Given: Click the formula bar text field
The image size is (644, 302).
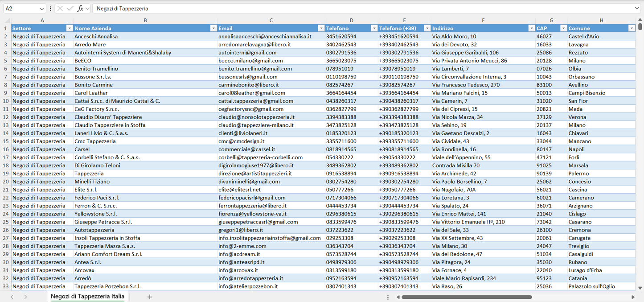Looking at the screenshot, I should [x=357, y=8].
